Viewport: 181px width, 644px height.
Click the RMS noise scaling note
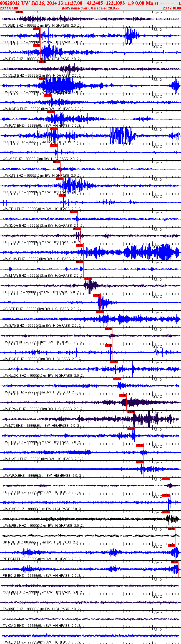90,8
